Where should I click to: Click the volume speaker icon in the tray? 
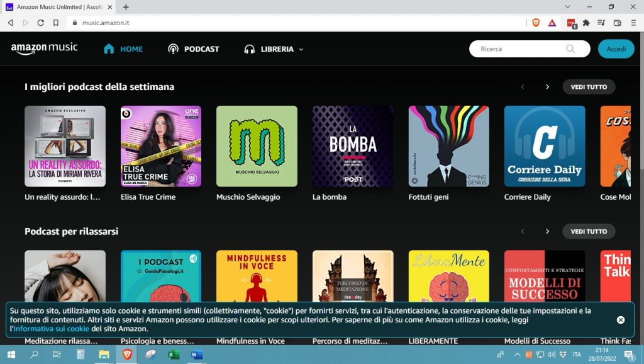[551, 354]
